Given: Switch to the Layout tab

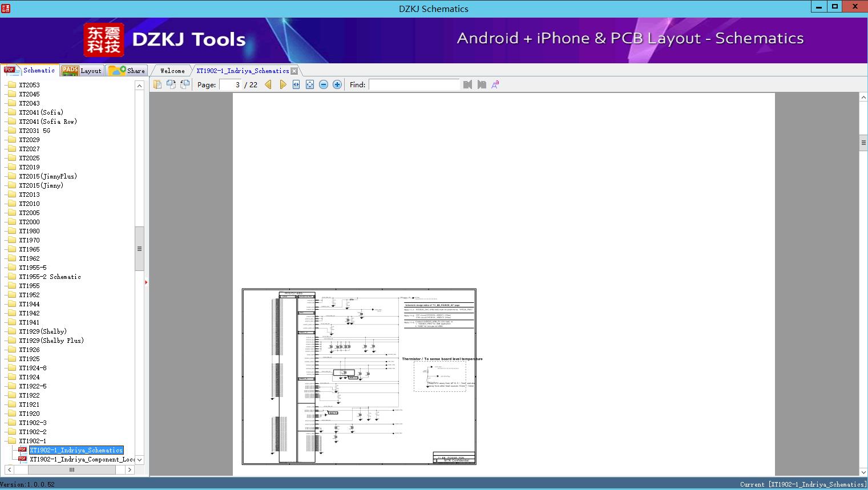Looking at the screenshot, I should click(x=83, y=71).
